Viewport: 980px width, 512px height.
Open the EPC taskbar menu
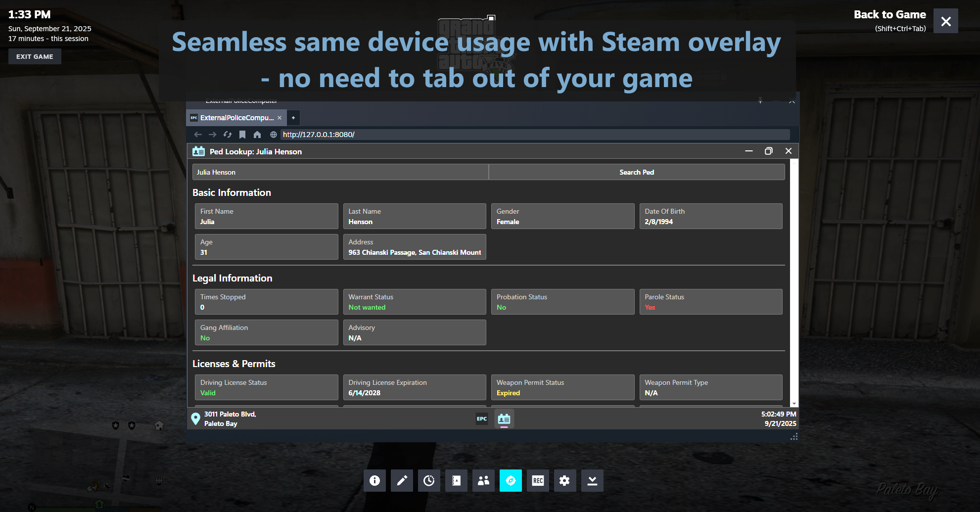(482, 419)
